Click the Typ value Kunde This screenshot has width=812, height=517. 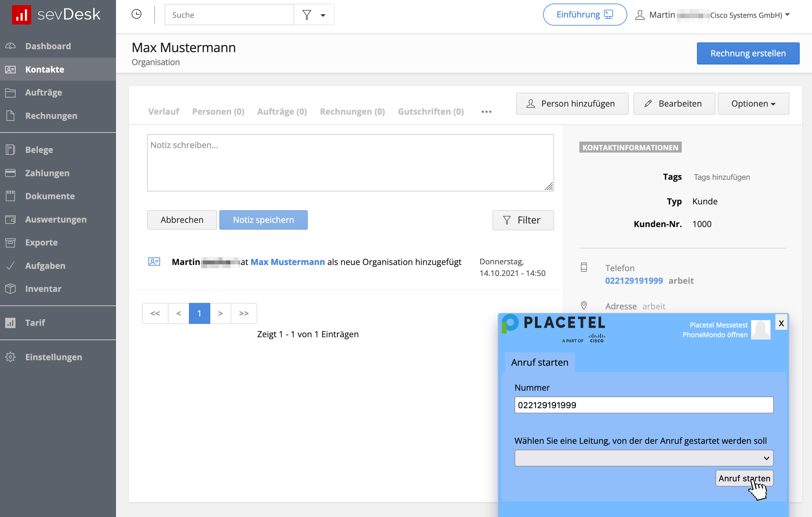point(705,201)
